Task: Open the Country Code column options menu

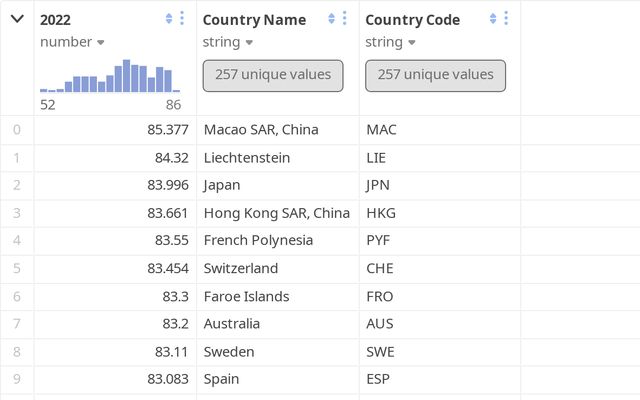Action: 506,18
